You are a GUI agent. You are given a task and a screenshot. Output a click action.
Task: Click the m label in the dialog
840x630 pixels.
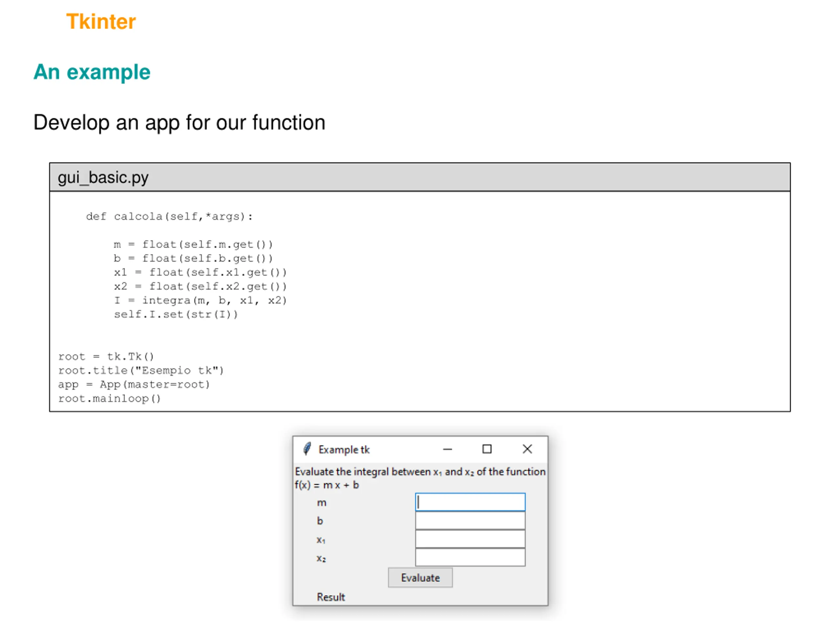pos(322,503)
